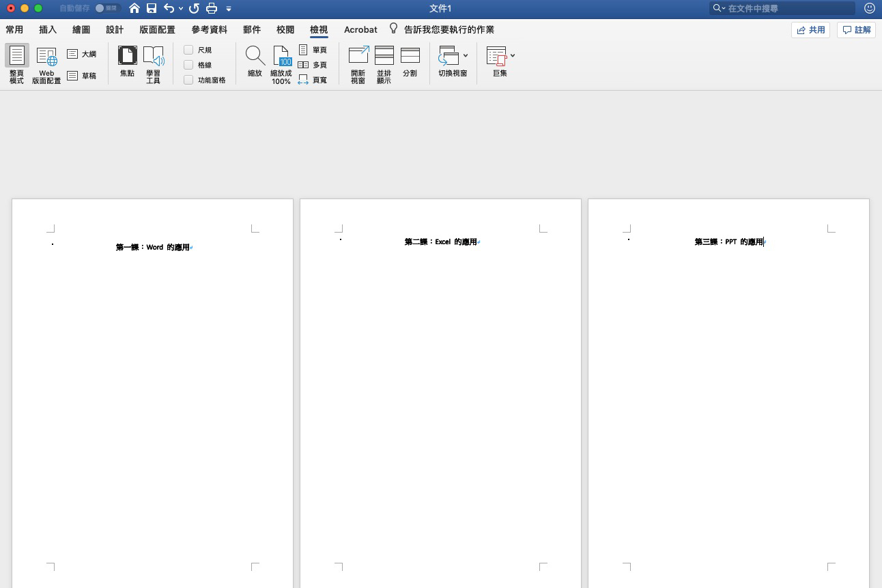Open a new window with 開新視窗
The width and height of the screenshot is (882, 588).
tap(358, 56)
